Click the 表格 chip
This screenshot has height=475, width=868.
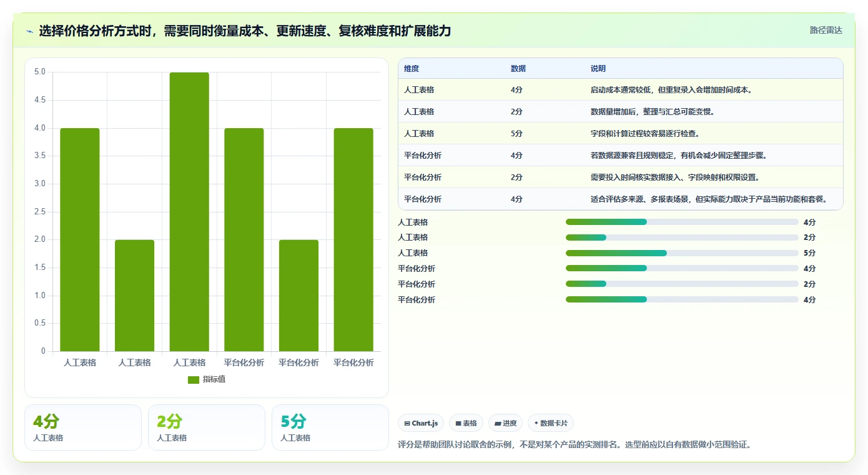(x=466, y=423)
